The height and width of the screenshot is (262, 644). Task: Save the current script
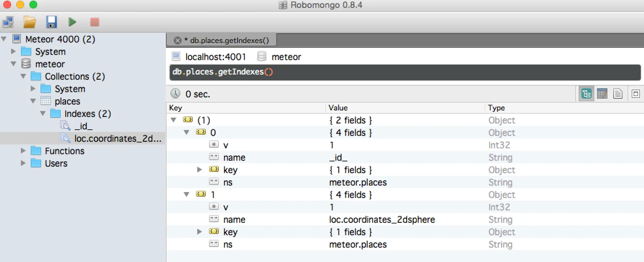[51, 22]
